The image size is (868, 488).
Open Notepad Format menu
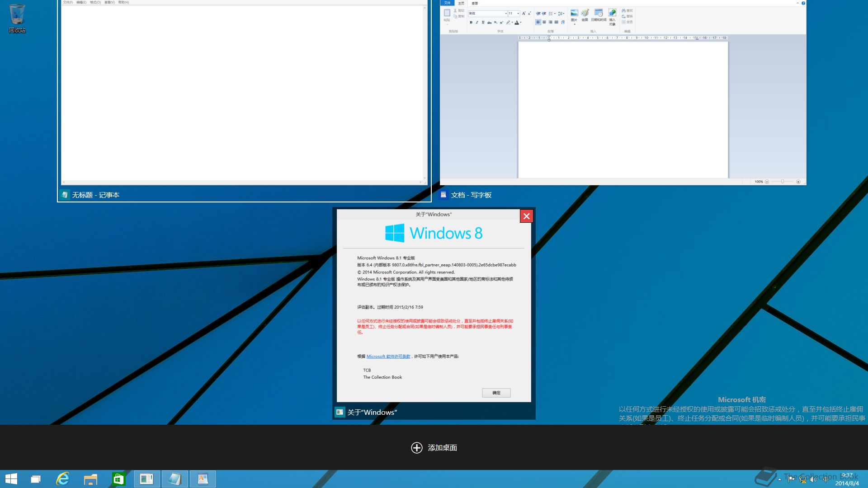point(95,2)
